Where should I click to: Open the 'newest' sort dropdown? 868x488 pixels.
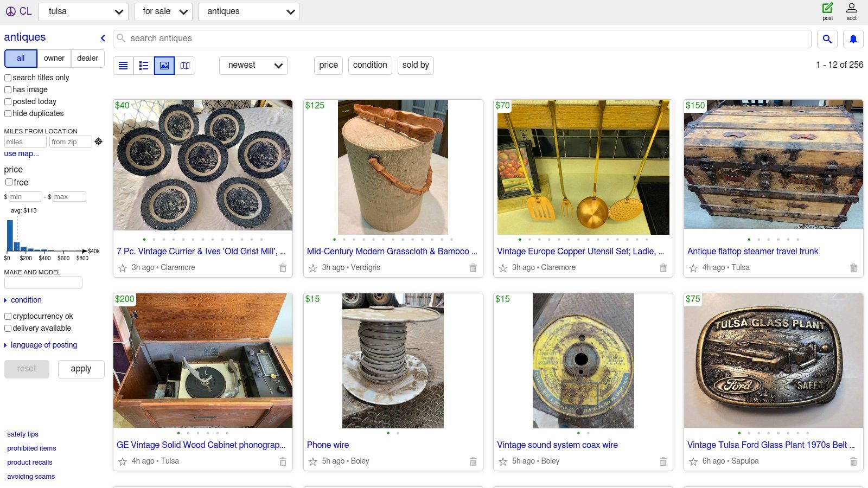point(252,65)
